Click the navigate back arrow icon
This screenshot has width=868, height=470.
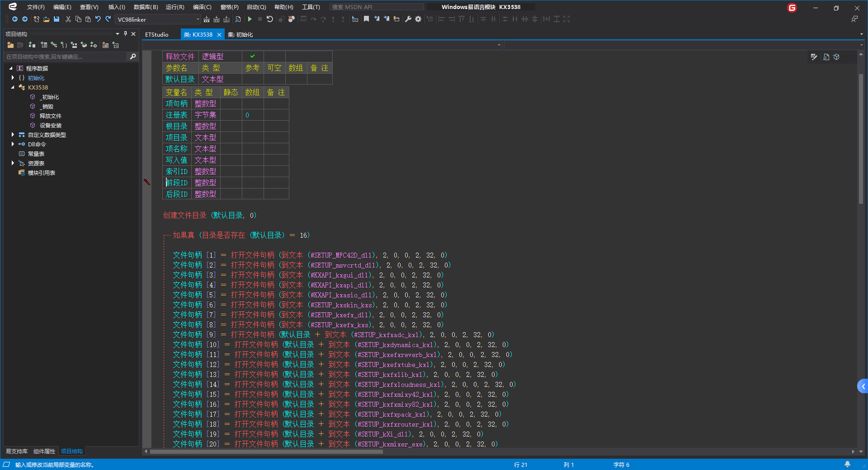click(15, 19)
